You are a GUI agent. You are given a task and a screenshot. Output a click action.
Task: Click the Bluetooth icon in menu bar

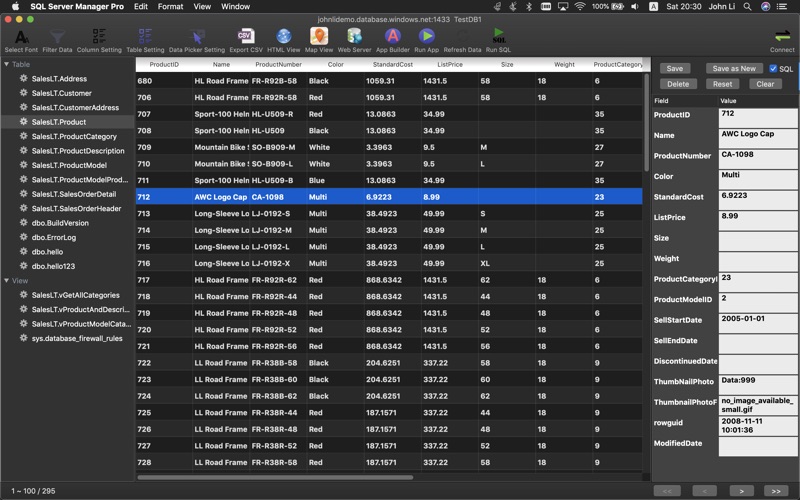529,7
